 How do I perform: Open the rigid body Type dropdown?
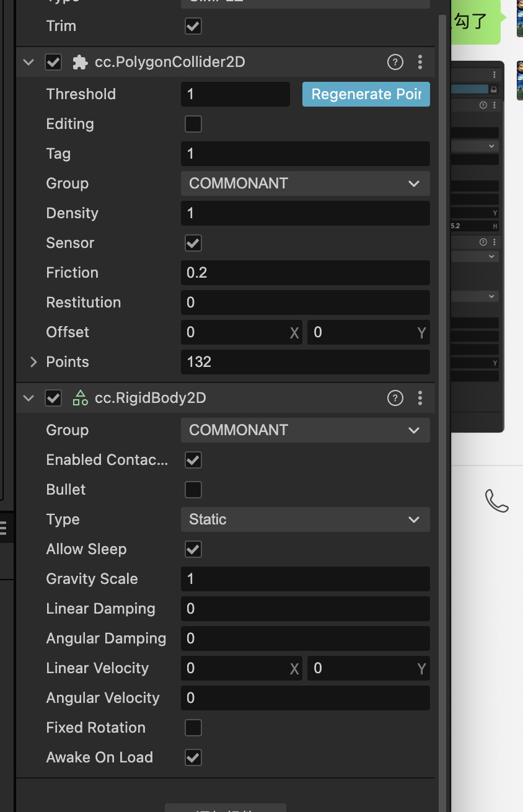(x=305, y=519)
